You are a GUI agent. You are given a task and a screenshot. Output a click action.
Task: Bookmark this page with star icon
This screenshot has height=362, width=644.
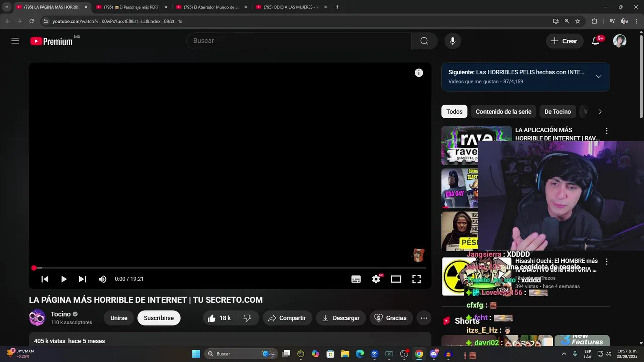pos(578,21)
